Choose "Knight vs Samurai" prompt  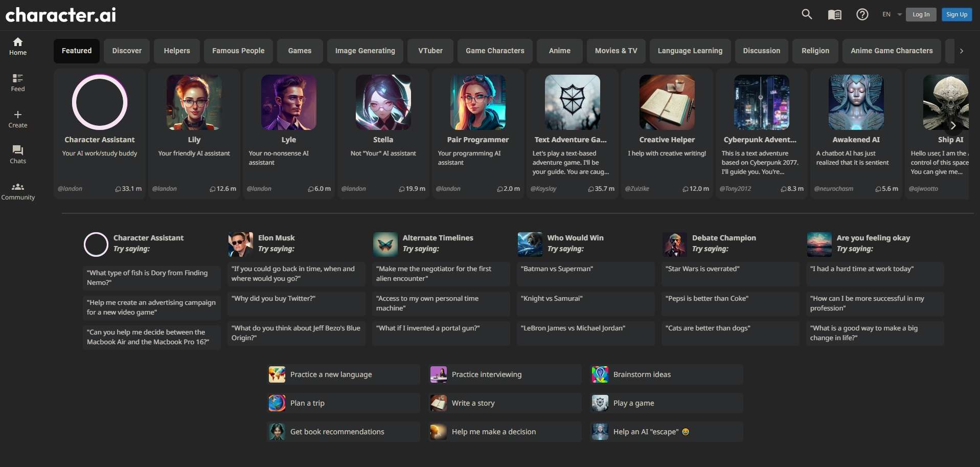coord(586,303)
